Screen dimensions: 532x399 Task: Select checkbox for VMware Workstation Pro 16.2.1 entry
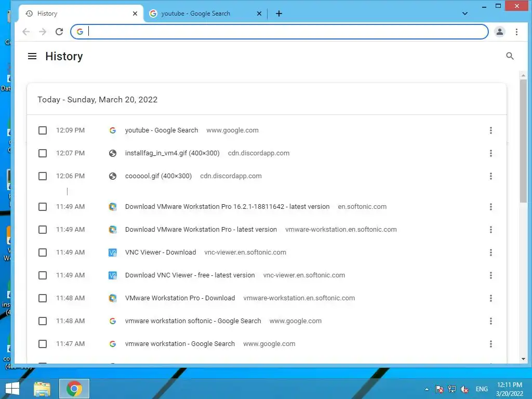point(43,207)
